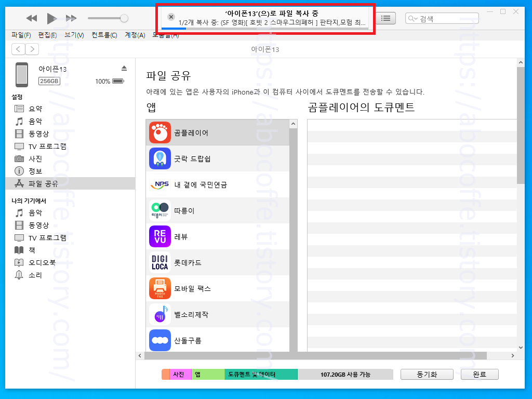The image size is (532, 399).
Task: Select the 따릉이 app
Action: (x=218, y=210)
